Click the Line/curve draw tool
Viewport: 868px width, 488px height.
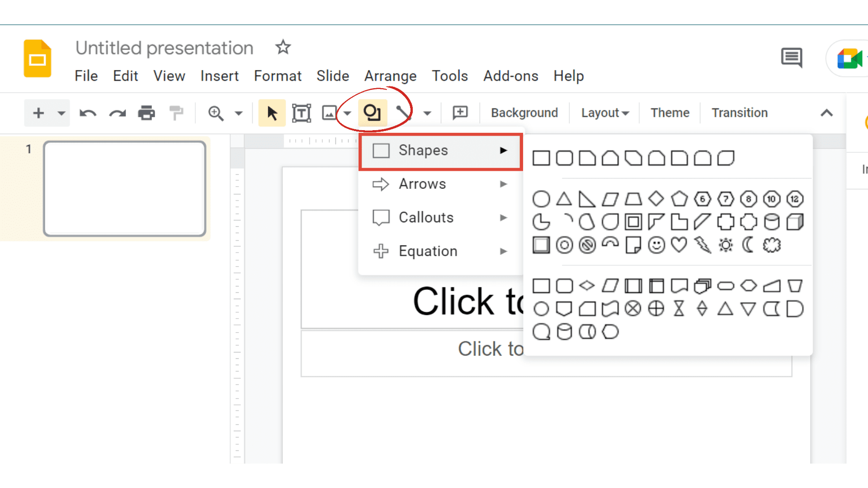point(403,113)
